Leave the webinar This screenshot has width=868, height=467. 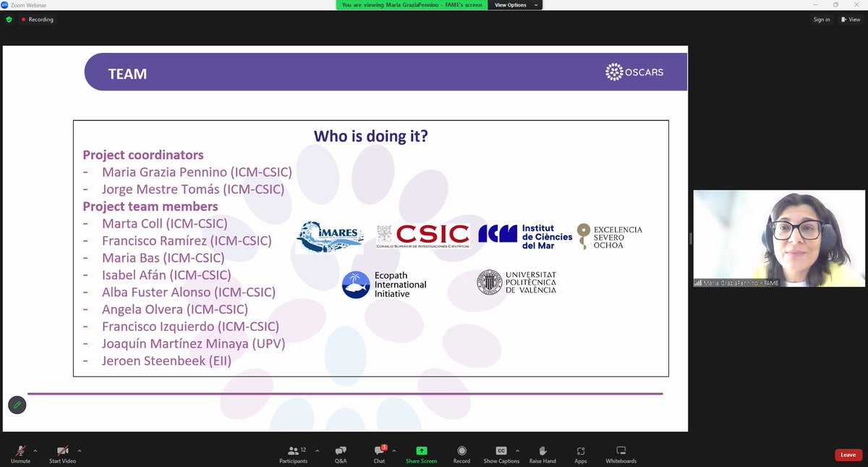(x=848, y=455)
